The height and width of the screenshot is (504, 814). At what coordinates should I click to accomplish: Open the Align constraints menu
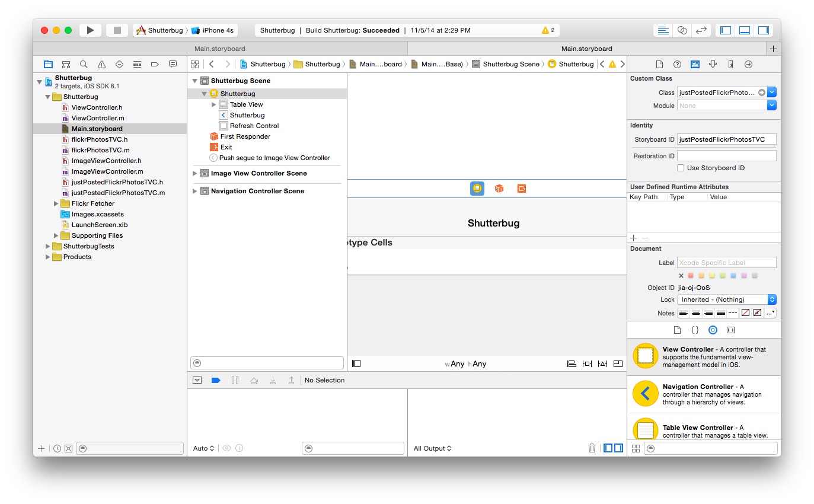pyautogui.click(x=572, y=363)
